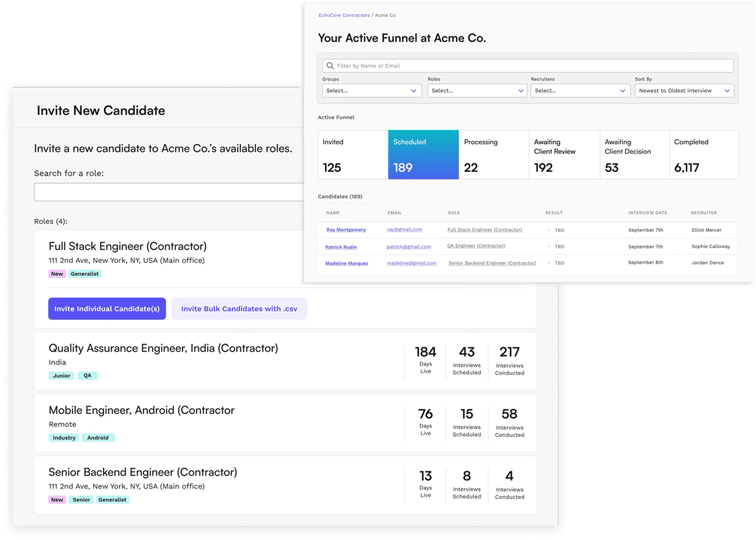Viewport: 756px width, 540px height.
Task: Show the Awaiting Client Review stage
Action: point(564,154)
